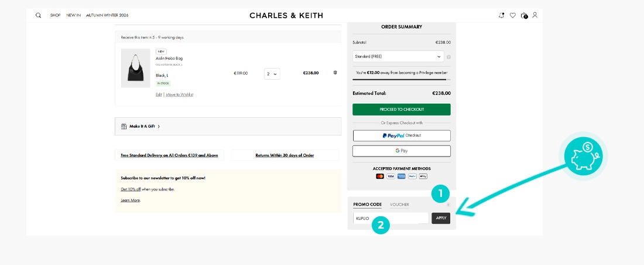Viewport: 644px width, 265px height.
Task: Open the SHOP menu
Action: (x=56, y=15)
